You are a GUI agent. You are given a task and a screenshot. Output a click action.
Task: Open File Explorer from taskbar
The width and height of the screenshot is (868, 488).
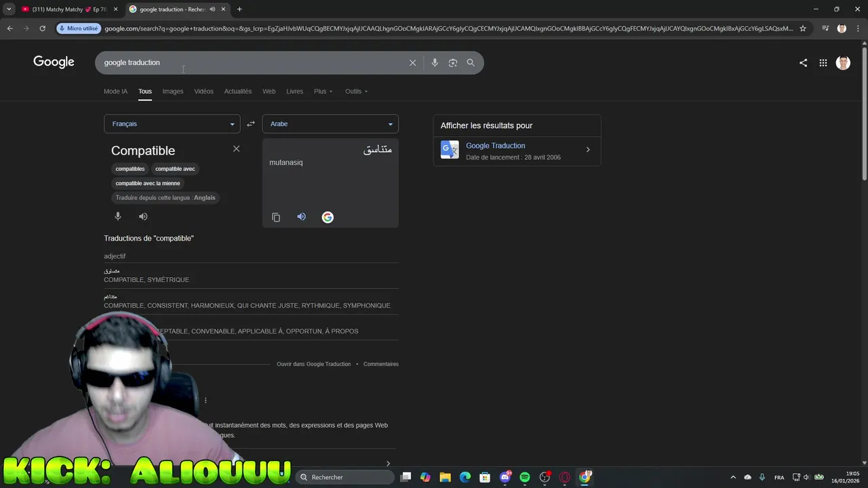pyautogui.click(x=445, y=477)
